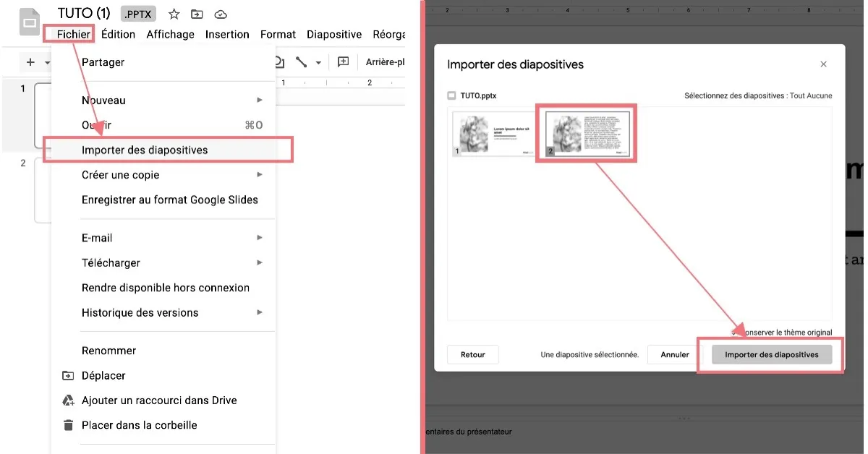
Task: Open the Édition menu
Action: click(x=119, y=34)
